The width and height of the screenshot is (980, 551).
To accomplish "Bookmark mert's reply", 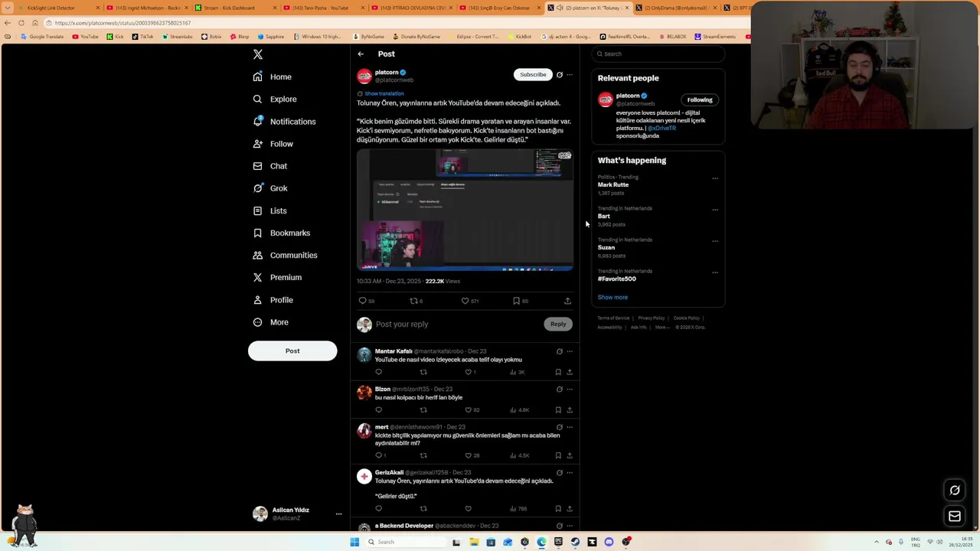I will pos(558,455).
